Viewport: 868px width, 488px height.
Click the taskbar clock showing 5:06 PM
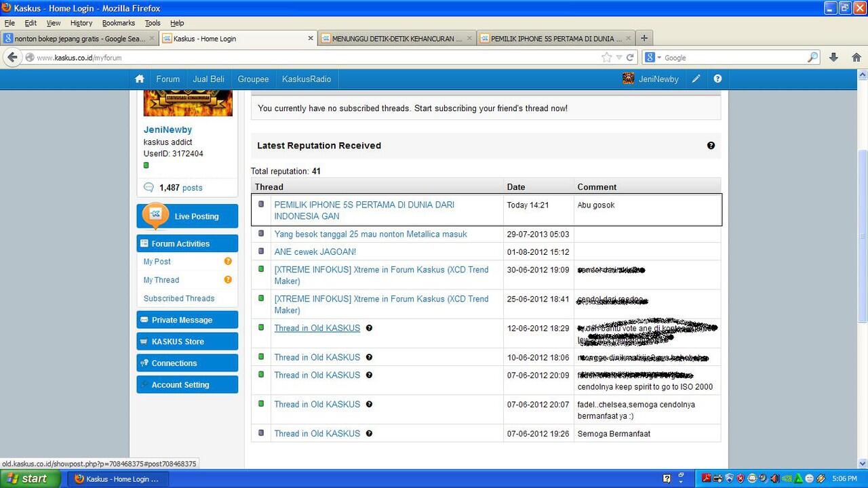coord(844,479)
